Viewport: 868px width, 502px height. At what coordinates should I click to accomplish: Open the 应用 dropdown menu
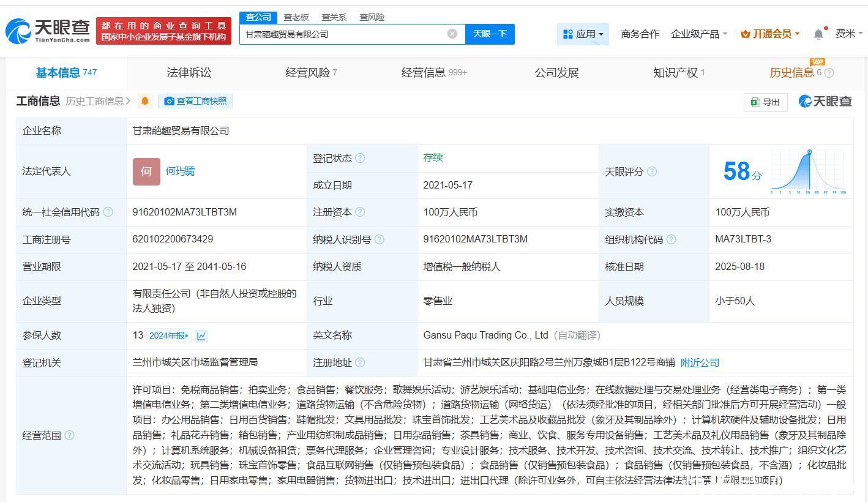[583, 34]
